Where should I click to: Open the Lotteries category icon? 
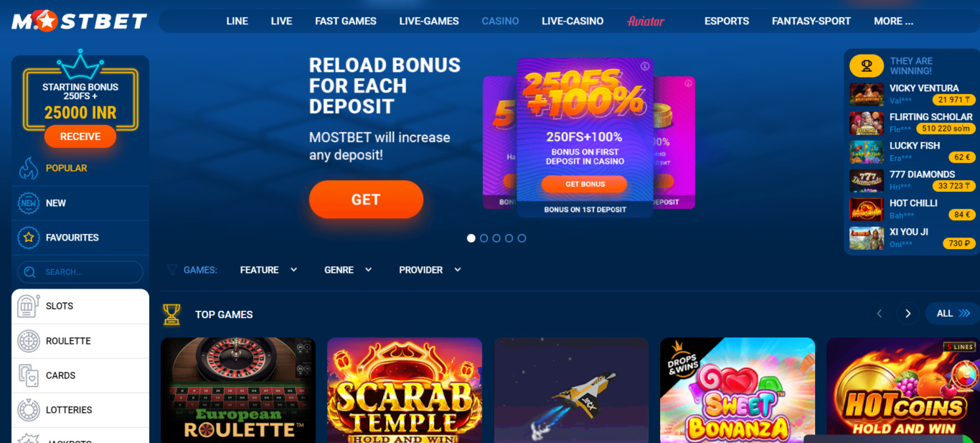pyautogui.click(x=29, y=410)
